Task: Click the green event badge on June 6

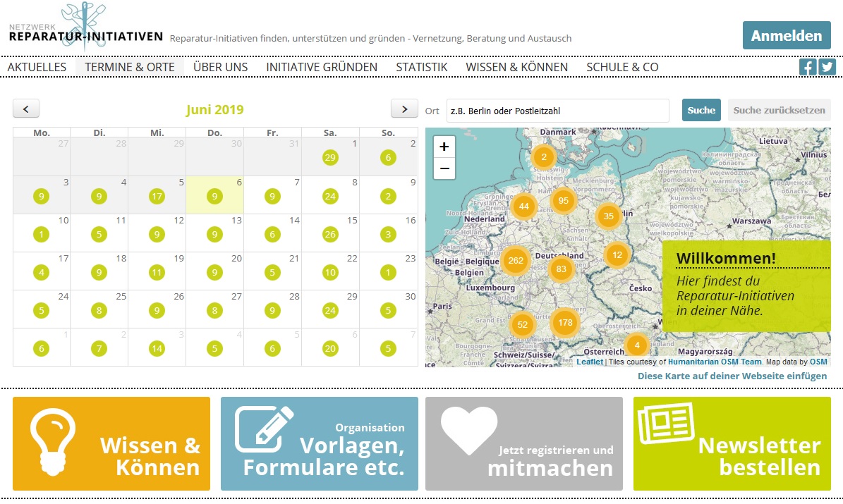Action: [214, 196]
